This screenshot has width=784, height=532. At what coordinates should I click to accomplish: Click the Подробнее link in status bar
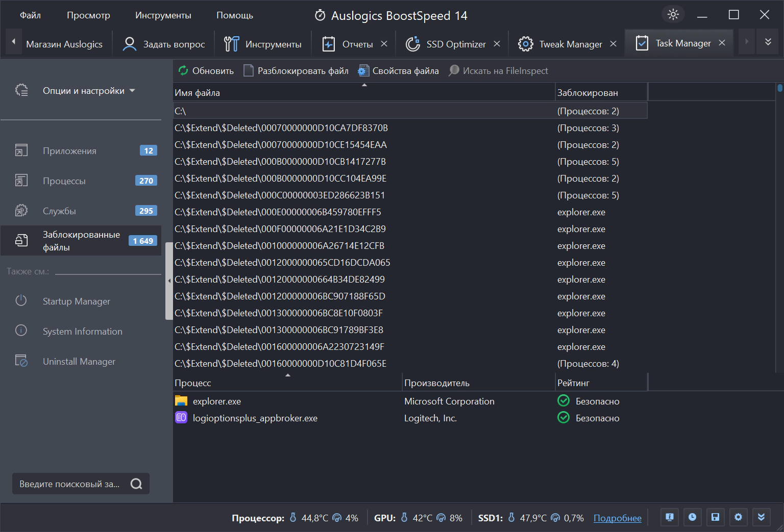[x=618, y=518]
